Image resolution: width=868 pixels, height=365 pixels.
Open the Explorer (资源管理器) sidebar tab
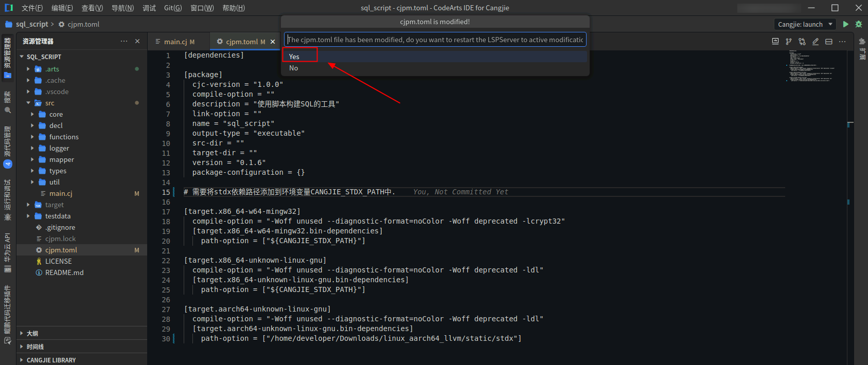click(8, 58)
